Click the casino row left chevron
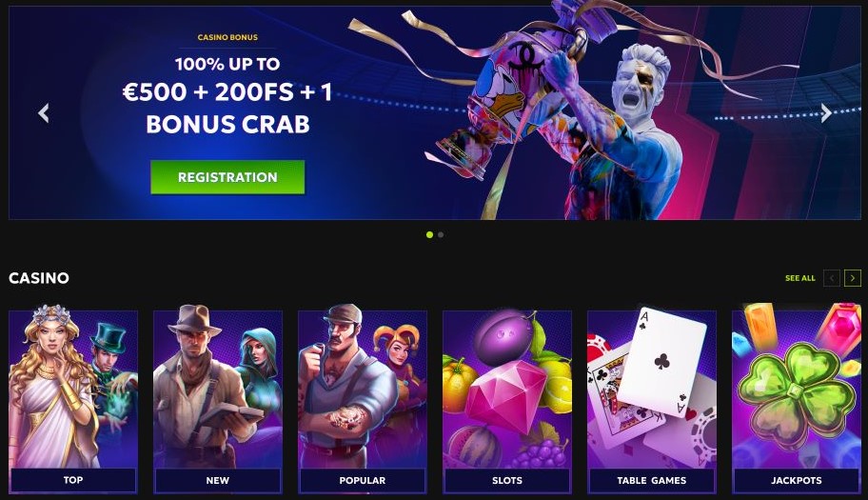This screenshot has height=500, width=868. point(832,278)
